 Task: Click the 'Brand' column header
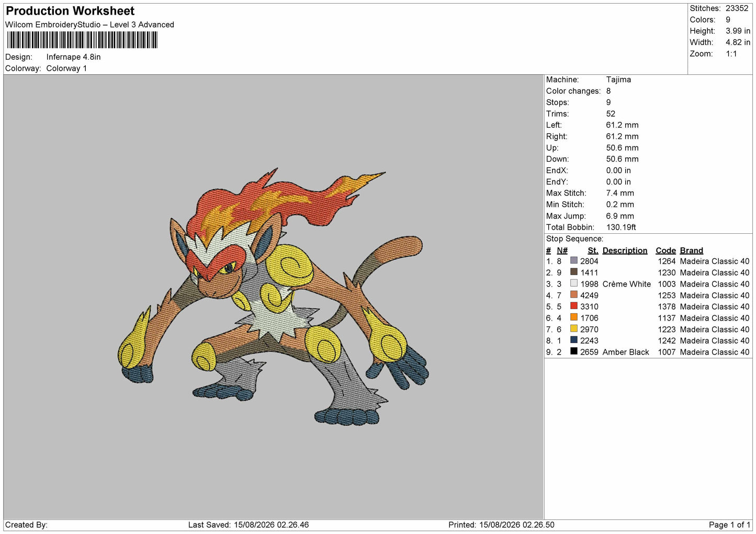pos(691,251)
